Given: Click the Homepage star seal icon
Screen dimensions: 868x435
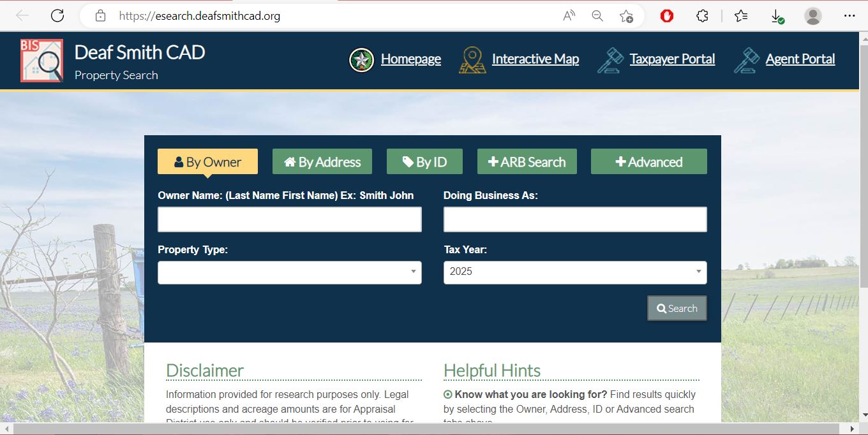Looking at the screenshot, I should (x=361, y=60).
